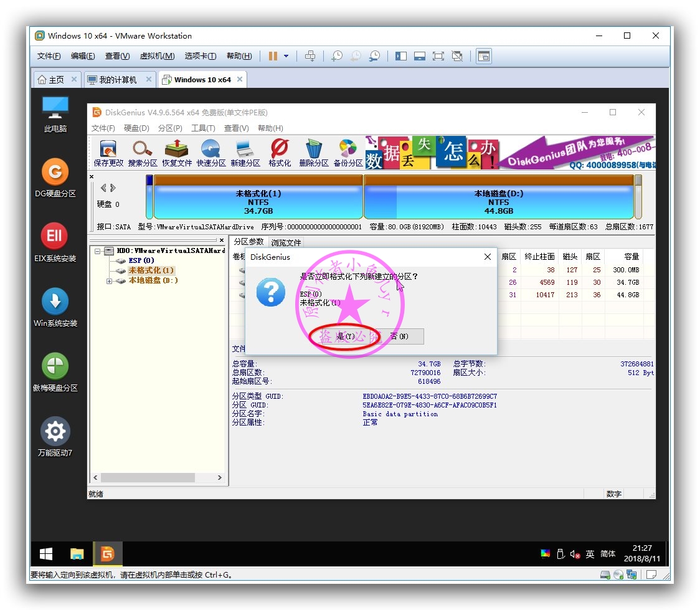Click VMware unity mode icon
This screenshot has width=700, height=610.
pyautogui.click(x=457, y=56)
